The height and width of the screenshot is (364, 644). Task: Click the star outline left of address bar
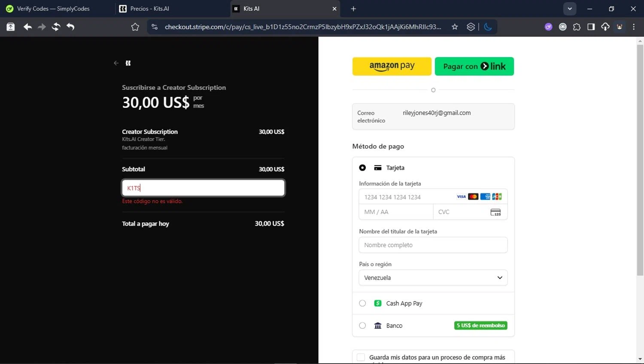[x=135, y=27]
